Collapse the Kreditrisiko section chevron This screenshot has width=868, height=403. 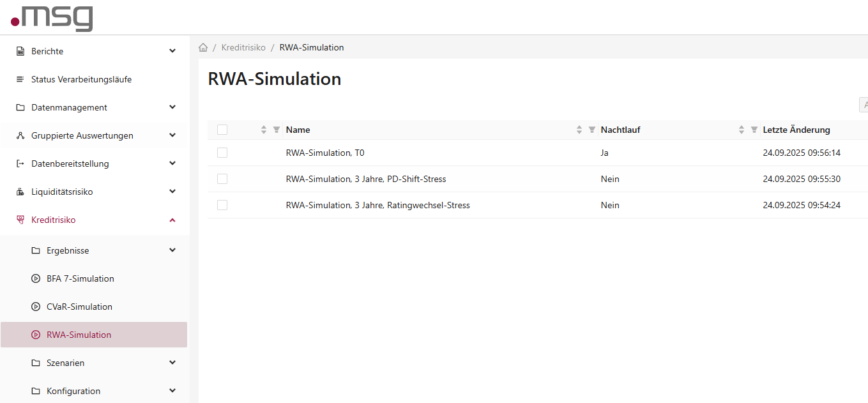172,220
